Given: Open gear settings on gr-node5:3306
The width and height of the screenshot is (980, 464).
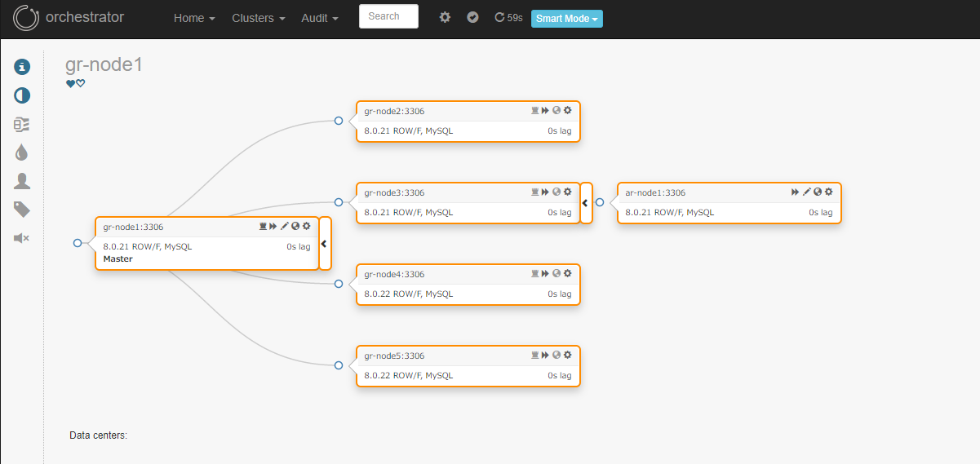Looking at the screenshot, I should coord(567,355).
